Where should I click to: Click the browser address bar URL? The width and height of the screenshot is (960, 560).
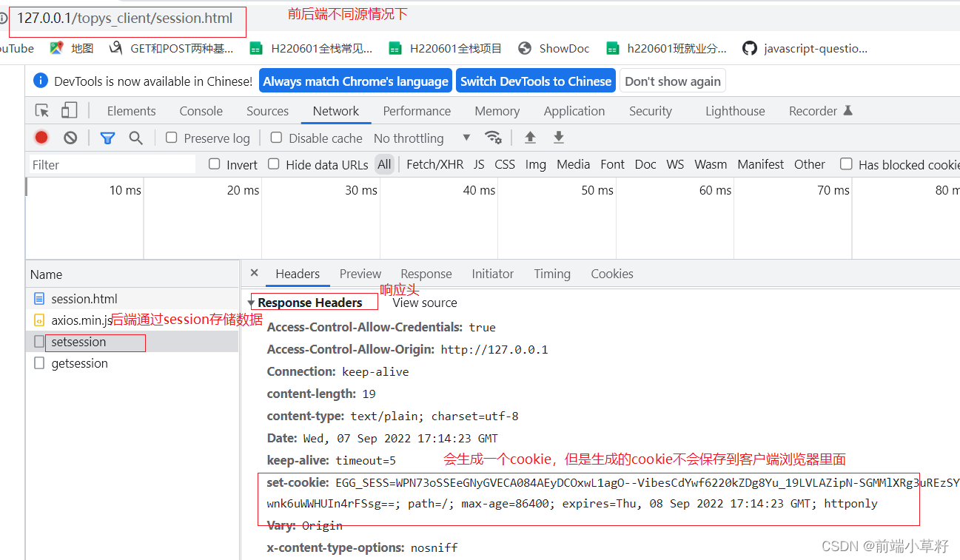coord(124,18)
